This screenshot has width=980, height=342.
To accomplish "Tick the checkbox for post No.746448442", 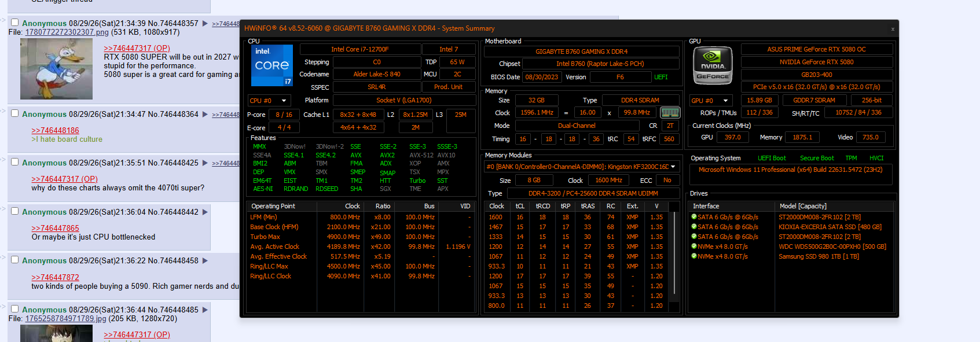I will [x=15, y=211].
